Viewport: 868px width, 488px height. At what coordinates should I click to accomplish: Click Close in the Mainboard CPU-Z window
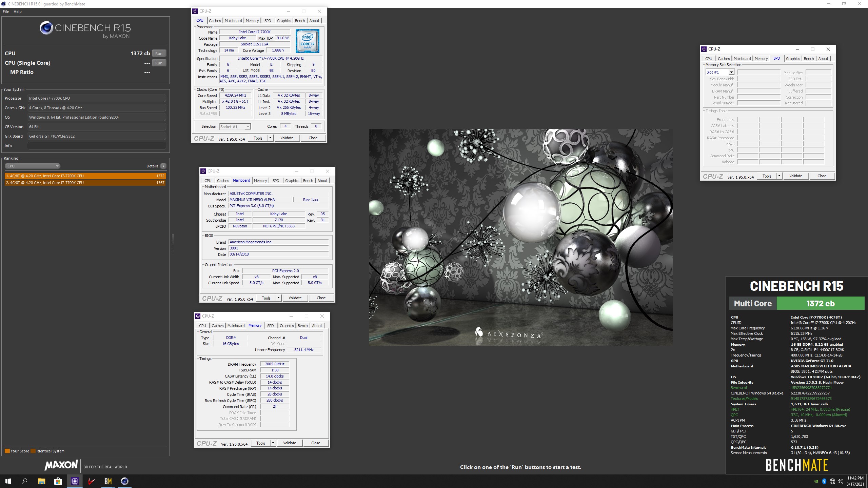pyautogui.click(x=321, y=298)
